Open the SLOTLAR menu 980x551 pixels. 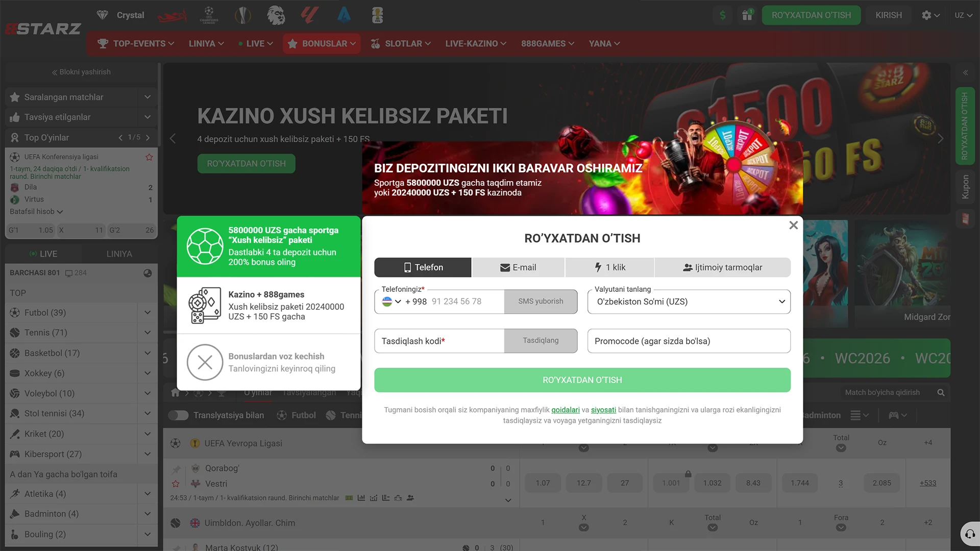[401, 44]
